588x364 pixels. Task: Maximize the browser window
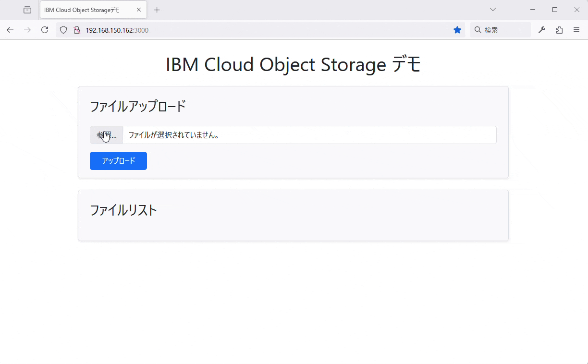555,10
